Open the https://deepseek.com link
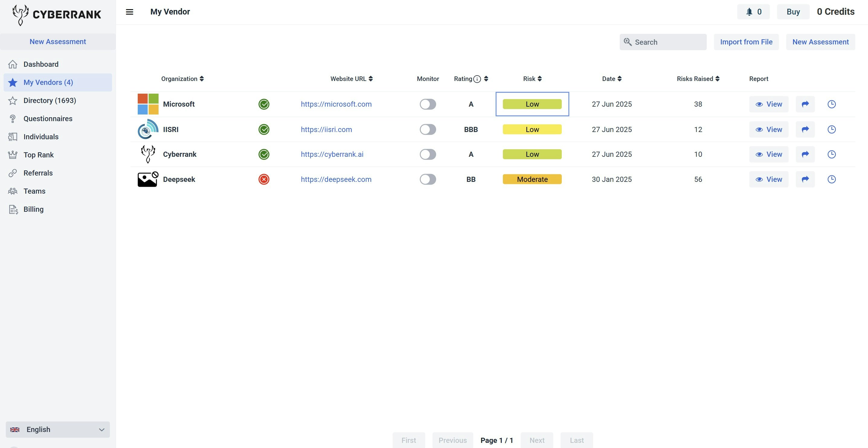The image size is (868, 448). [x=336, y=179]
